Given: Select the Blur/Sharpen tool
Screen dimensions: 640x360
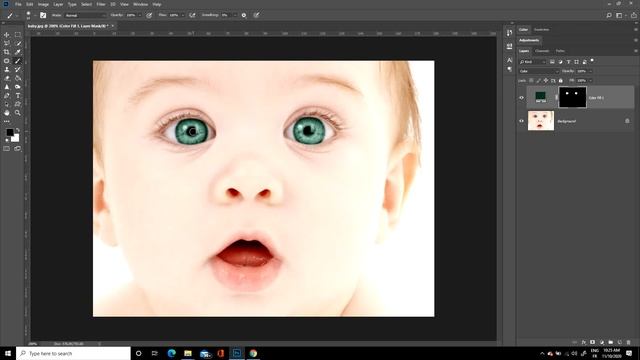Looking at the screenshot, I should [x=7, y=87].
